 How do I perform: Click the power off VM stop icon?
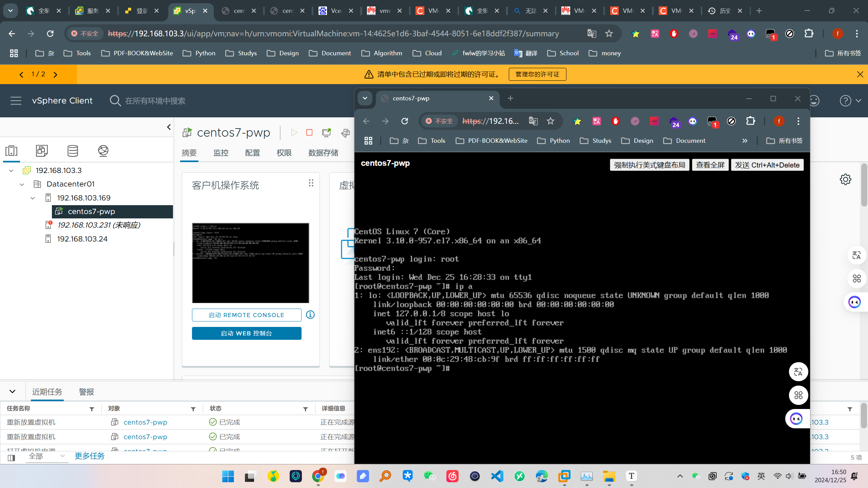[309, 132]
